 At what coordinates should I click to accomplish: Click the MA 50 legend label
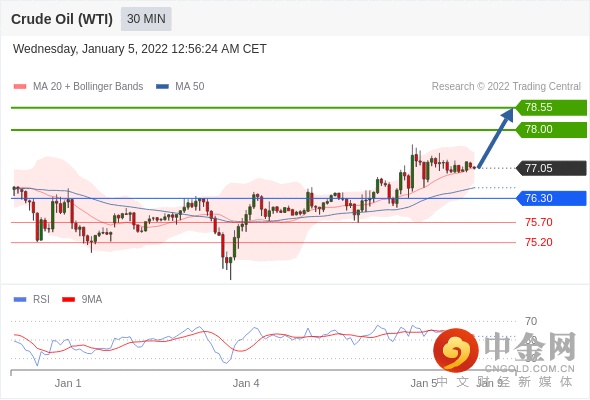tap(190, 87)
